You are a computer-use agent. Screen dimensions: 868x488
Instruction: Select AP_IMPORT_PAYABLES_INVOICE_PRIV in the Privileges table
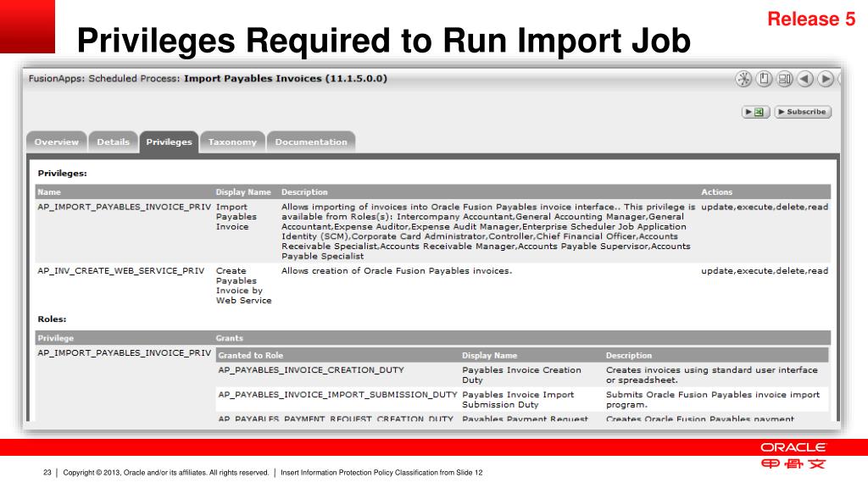coord(125,207)
